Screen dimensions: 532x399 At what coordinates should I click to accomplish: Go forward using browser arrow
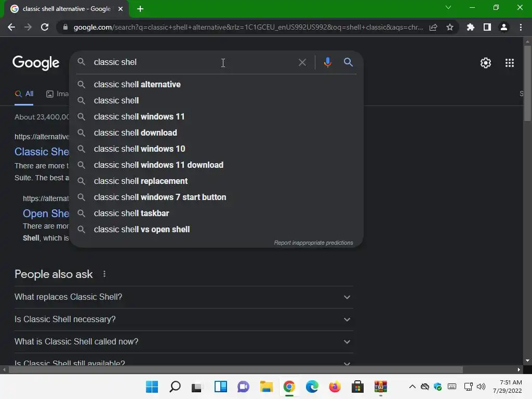pos(28,27)
